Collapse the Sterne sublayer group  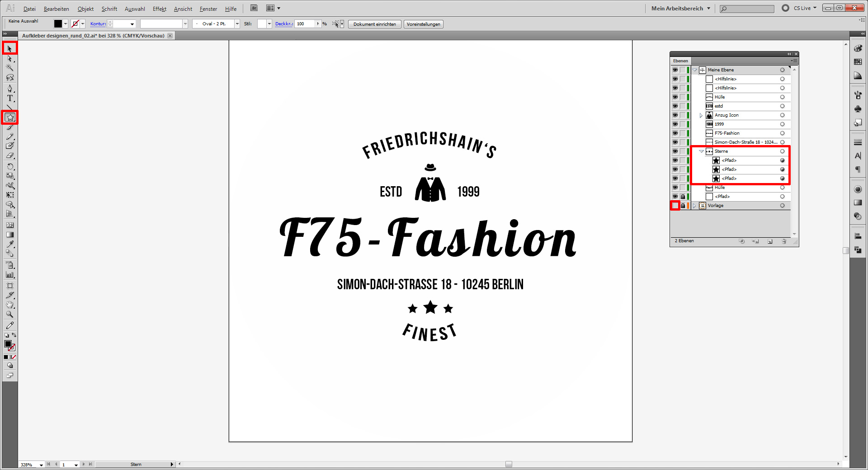click(x=702, y=151)
